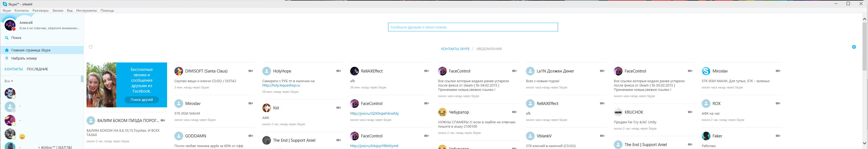Click VblankV's avatar icon
Viewport: 868px width, 149px height.
tap(530, 136)
